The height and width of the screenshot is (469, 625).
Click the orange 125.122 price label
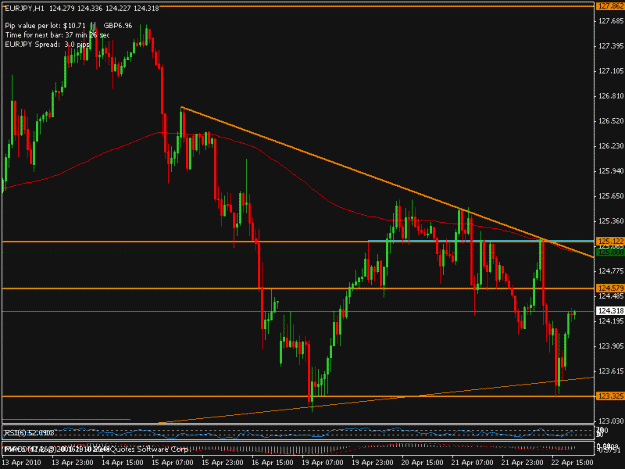(610, 241)
